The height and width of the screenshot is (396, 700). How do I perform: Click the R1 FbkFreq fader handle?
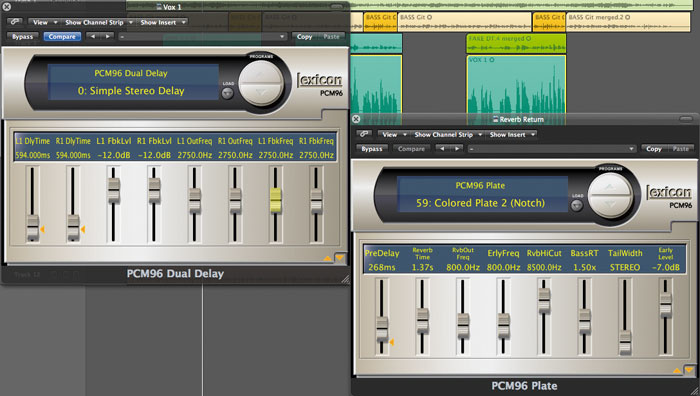tap(316, 200)
